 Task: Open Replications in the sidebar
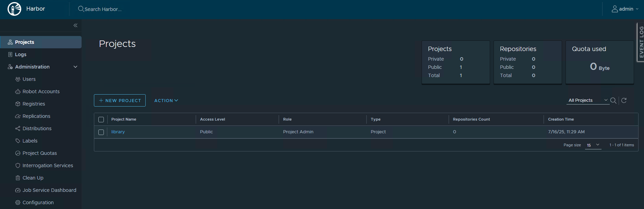click(x=36, y=116)
